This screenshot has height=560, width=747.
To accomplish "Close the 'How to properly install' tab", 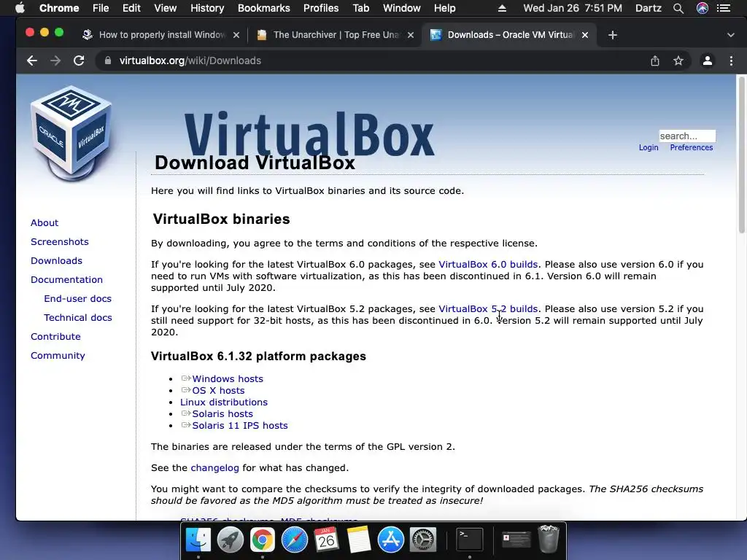I will point(236,35).
